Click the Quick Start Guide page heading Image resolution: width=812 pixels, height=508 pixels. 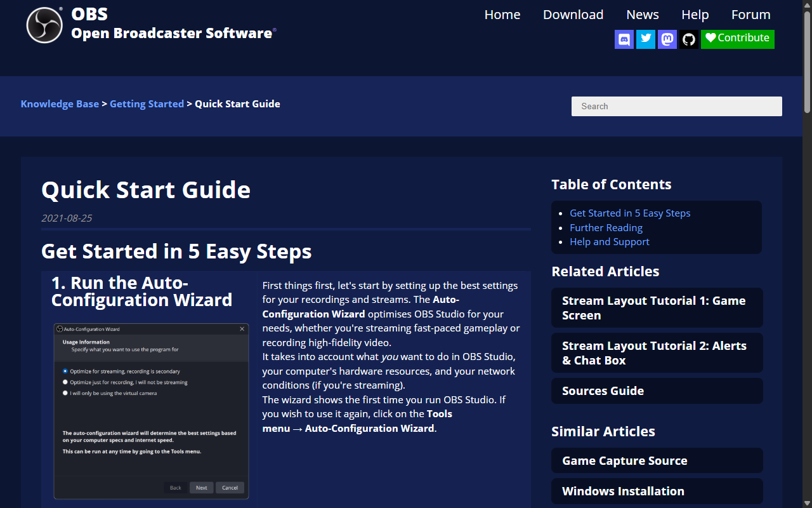(146, 190)
